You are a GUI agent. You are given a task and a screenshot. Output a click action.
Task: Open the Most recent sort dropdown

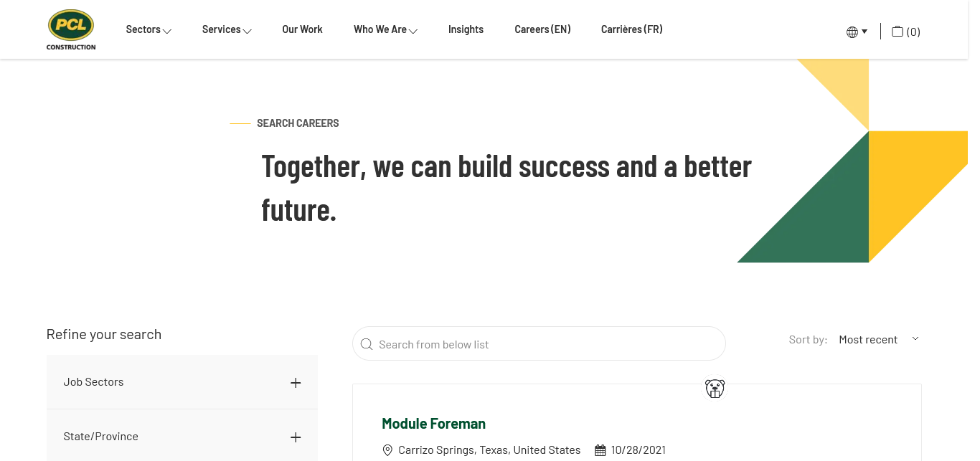pos(878,339)
